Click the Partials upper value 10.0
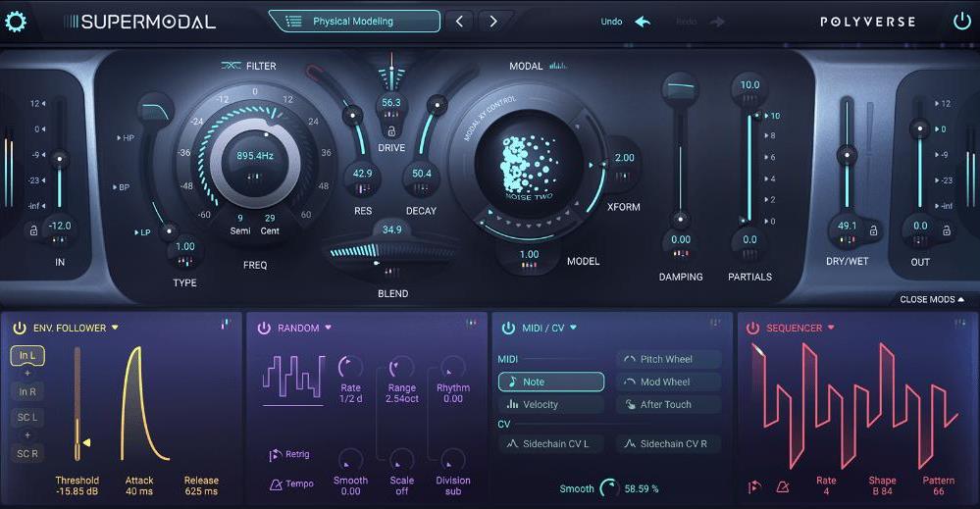Image resolution: width=980 pixels, height=509 pixels. [750, 85]
